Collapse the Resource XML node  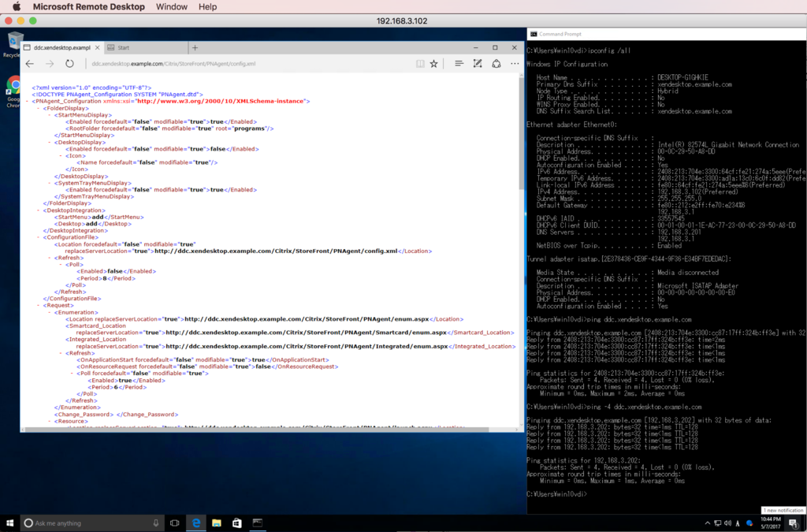(x=50, y=421)
